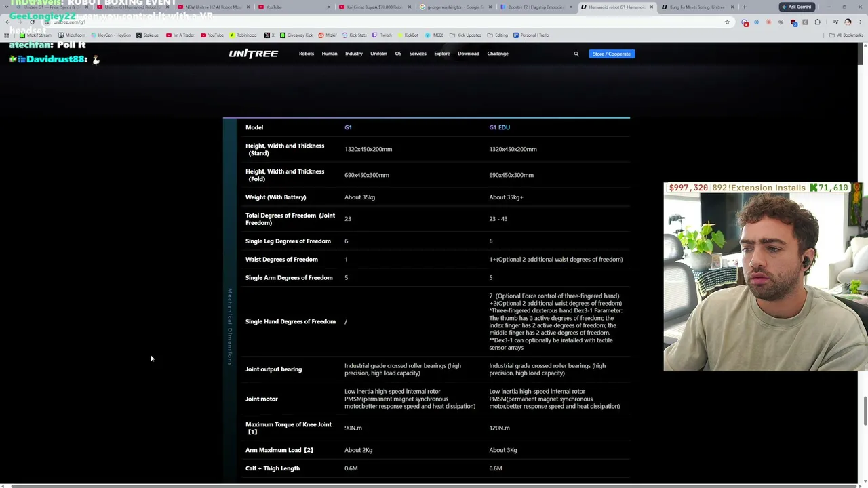Viewport: 868px width, 488px height.
Task: Click the Single Hand Degrees of Freedom label
Action: point(290,321)
